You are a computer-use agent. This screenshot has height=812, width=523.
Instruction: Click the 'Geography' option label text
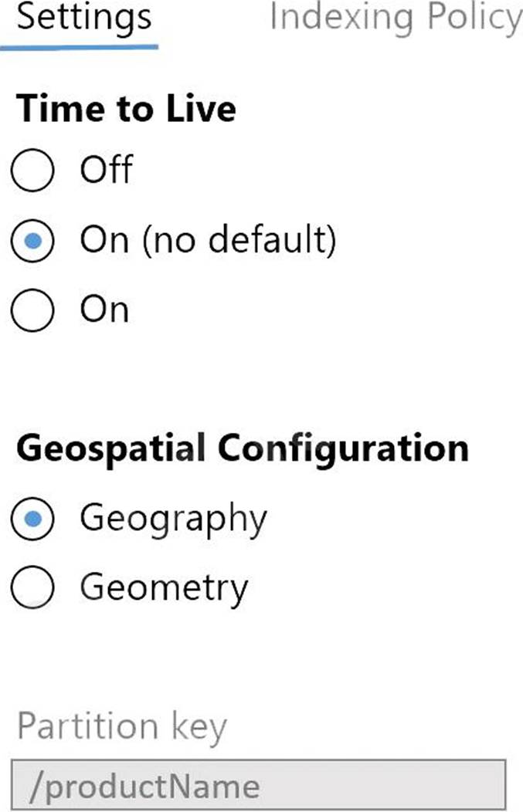pyautogui.click(x=173, y=519)
